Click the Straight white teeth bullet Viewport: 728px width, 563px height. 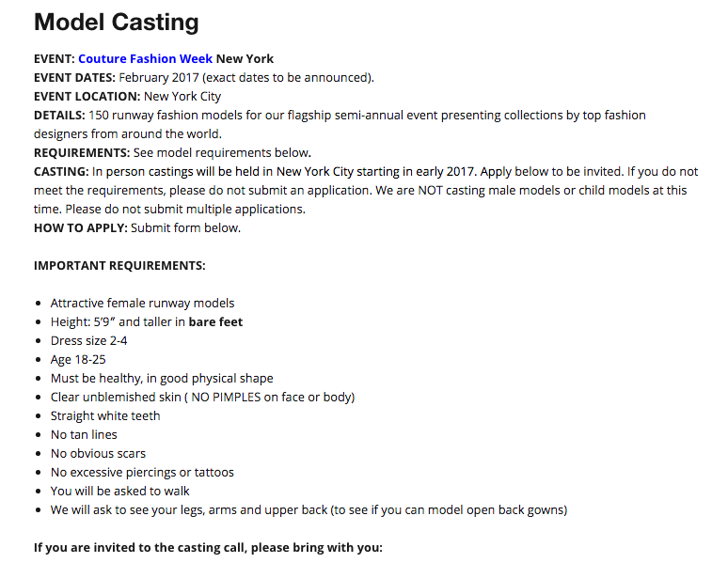(105, 415)
